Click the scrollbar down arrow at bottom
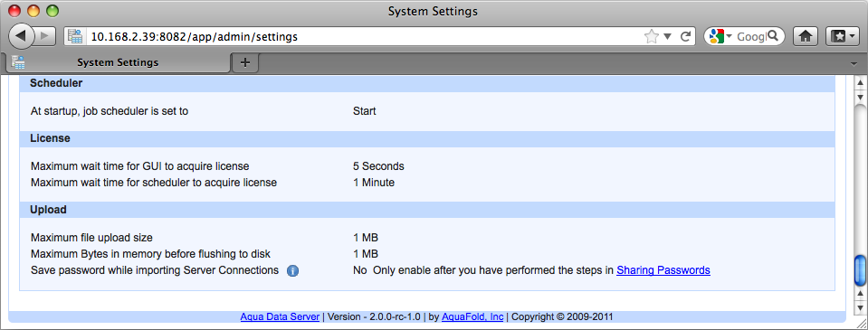Image resolution: width=868 pixels, height=330 pixels. coord(860,307)
